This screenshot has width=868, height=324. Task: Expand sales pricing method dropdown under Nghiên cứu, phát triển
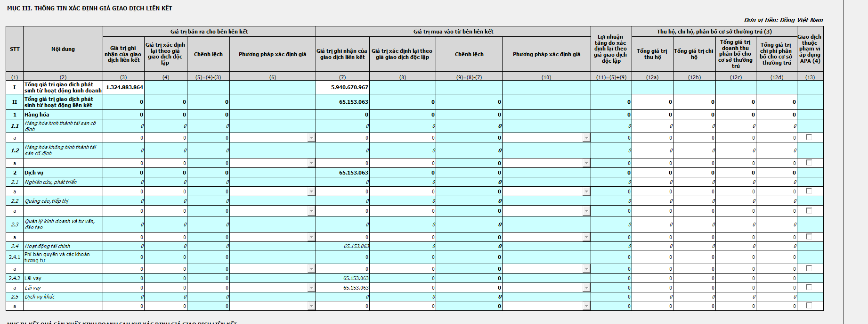coord(311,191)
